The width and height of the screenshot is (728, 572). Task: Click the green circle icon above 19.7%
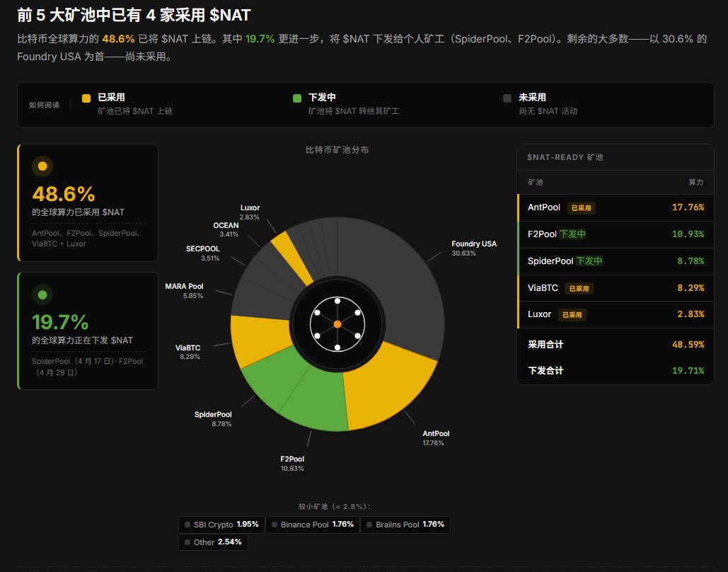point(42,294)
